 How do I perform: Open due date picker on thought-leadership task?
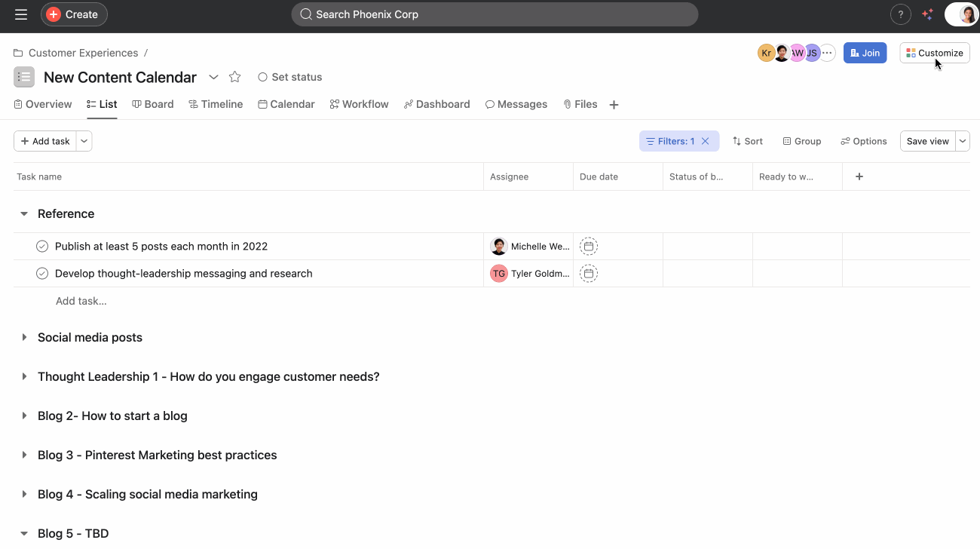coord(588,273)
